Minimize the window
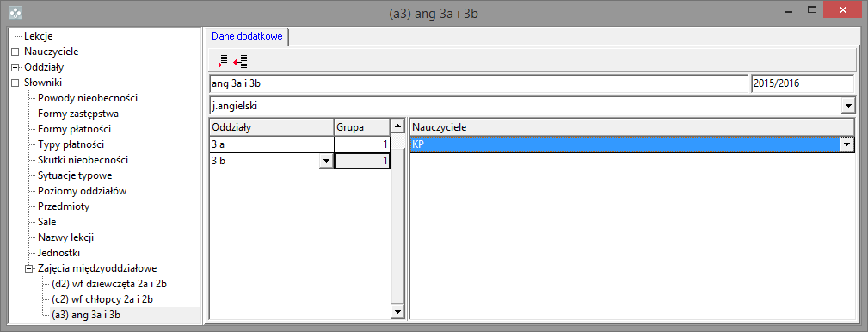The height and width of the screenshot is (332, 868). [x=789, y=10]
